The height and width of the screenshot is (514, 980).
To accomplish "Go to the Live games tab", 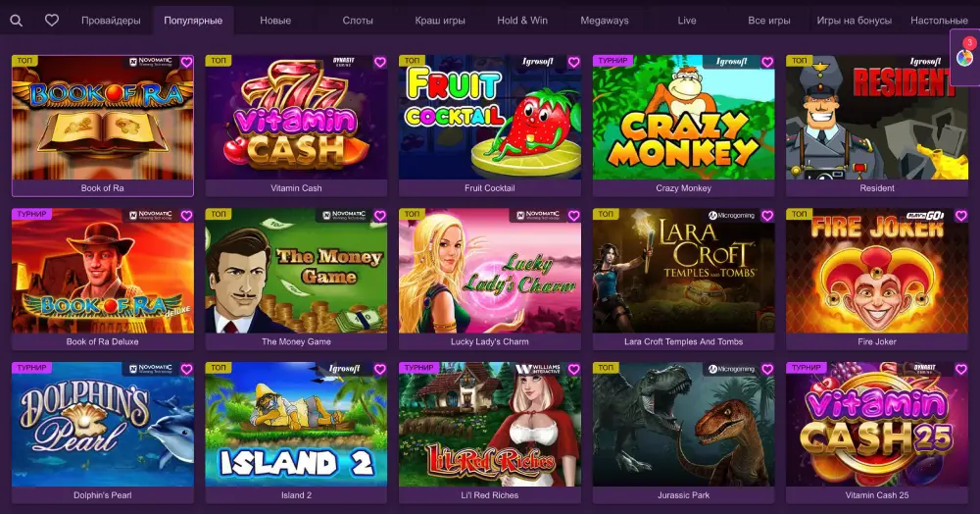I will click(687, 21).
